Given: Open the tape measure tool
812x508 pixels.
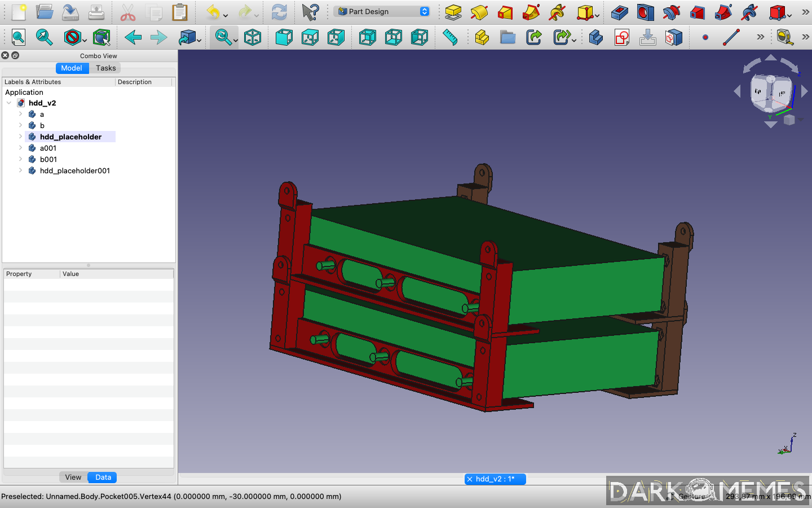Looking at the screenshot, I should tap(785, 38).
